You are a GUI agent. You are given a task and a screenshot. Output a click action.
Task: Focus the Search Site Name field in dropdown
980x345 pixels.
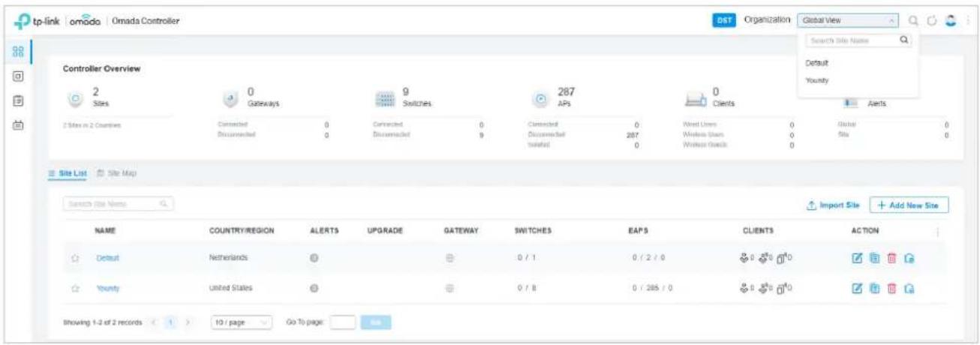[x=858, y=41]
